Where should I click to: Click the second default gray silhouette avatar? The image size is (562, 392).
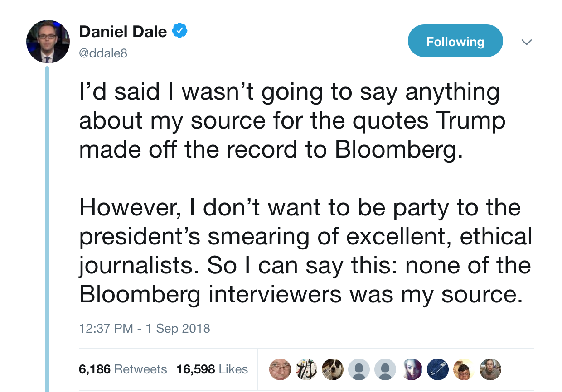[x=385, y=369]
